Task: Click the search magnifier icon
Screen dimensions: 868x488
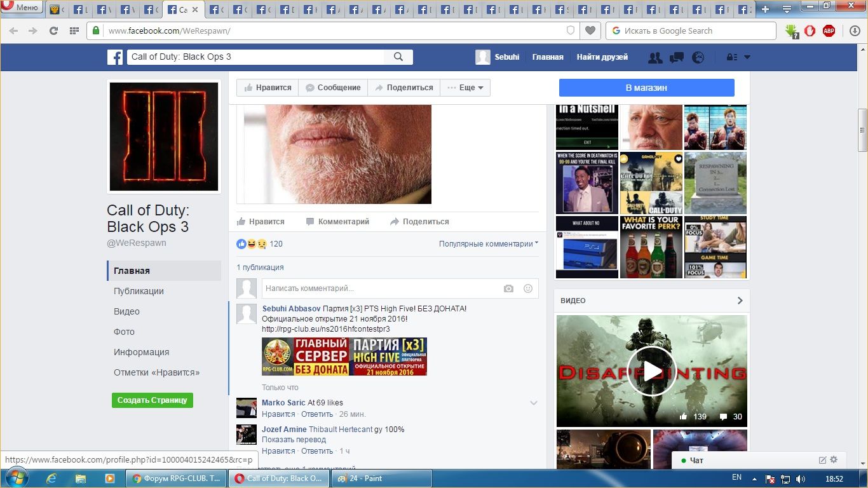Action: [x=398, y=57]
